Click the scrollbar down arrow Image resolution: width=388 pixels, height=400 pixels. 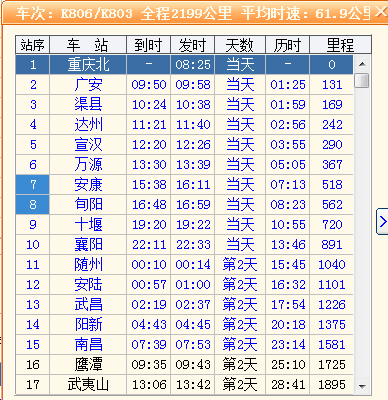(x=362, y=386)
